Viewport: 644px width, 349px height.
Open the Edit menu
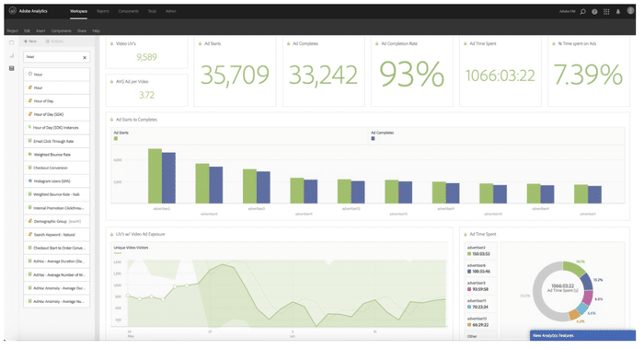click(x=27, y=30)
